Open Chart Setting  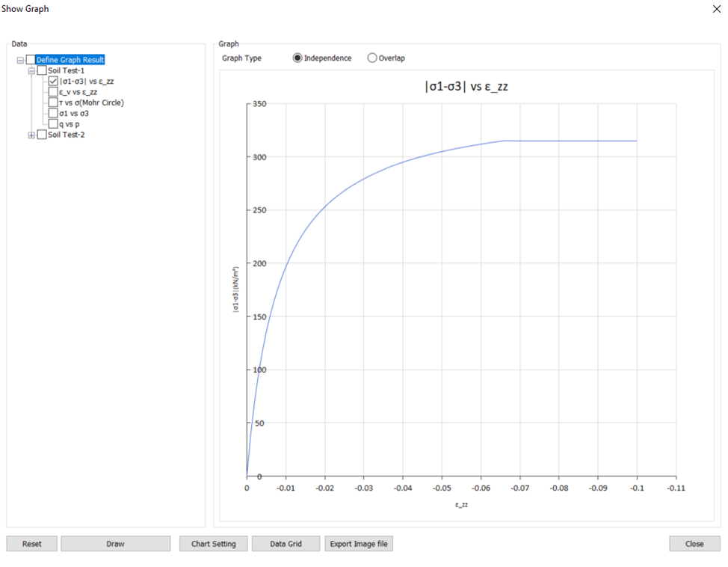[213, 544]
